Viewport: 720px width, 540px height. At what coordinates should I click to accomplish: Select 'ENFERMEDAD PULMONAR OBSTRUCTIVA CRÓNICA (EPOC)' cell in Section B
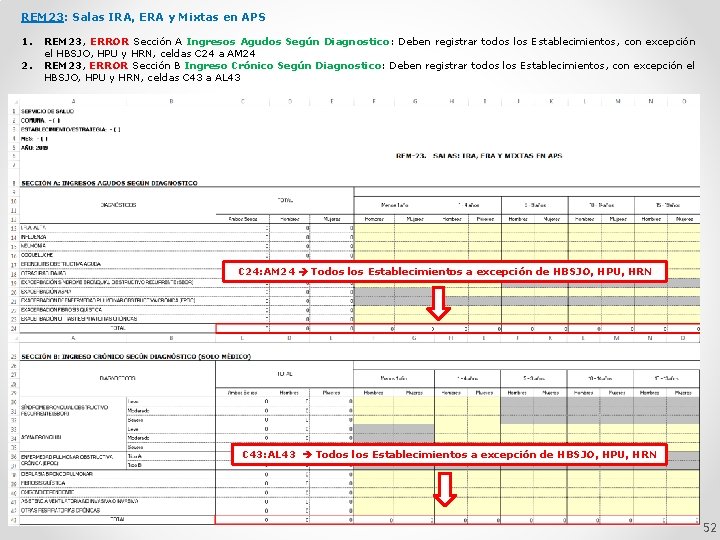67,460
